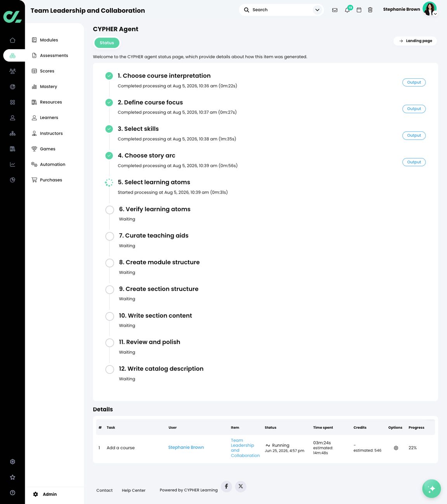Open the Trash icon in header
Image resolution: width=447 pixels, height=504 pixels.
coord(370,10)
